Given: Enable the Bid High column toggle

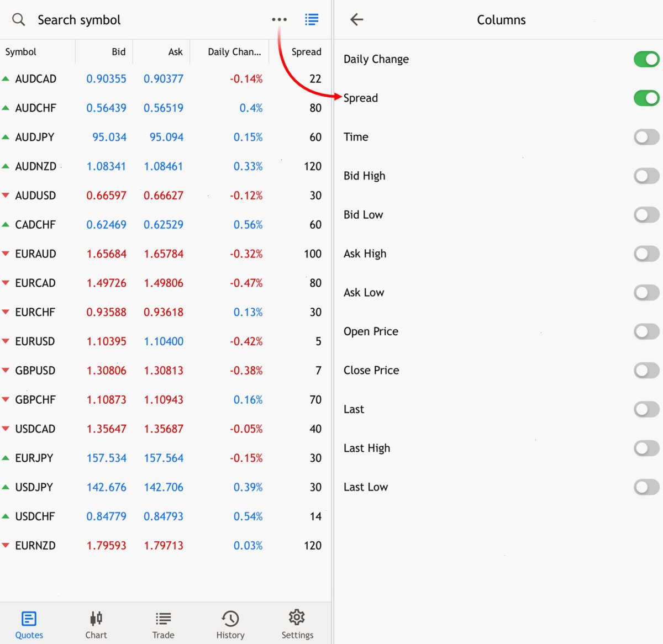Looking at the screenshot, I should 646,176.
